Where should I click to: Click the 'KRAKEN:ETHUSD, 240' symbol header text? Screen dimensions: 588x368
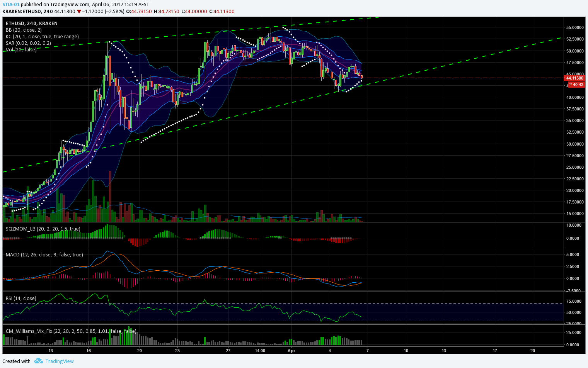27,12
